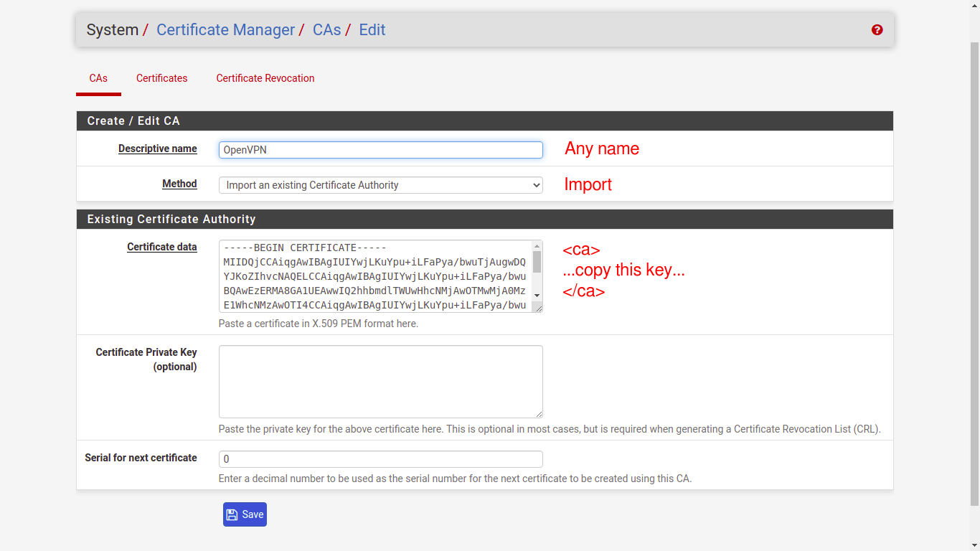Click the Descriptive name input field
Viewport: 980px width, 551px height.
pyautogui.click(x=380, y=150)
